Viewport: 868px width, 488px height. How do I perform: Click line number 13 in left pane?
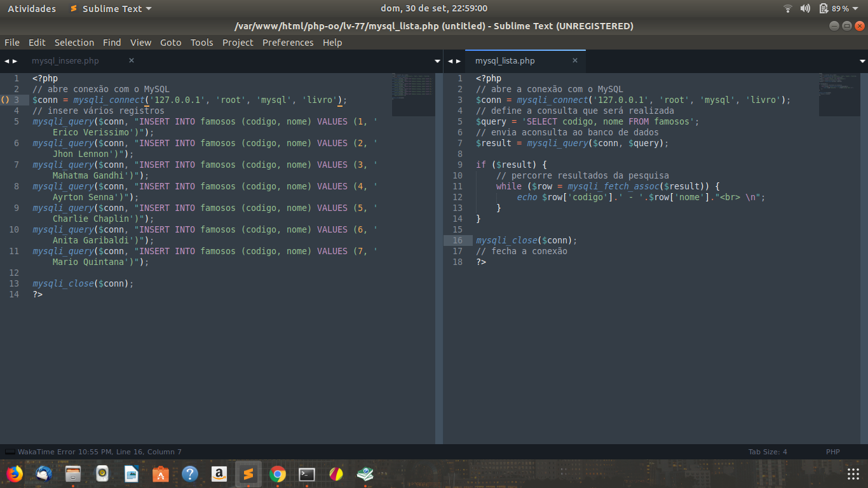[x=14, y=283]
